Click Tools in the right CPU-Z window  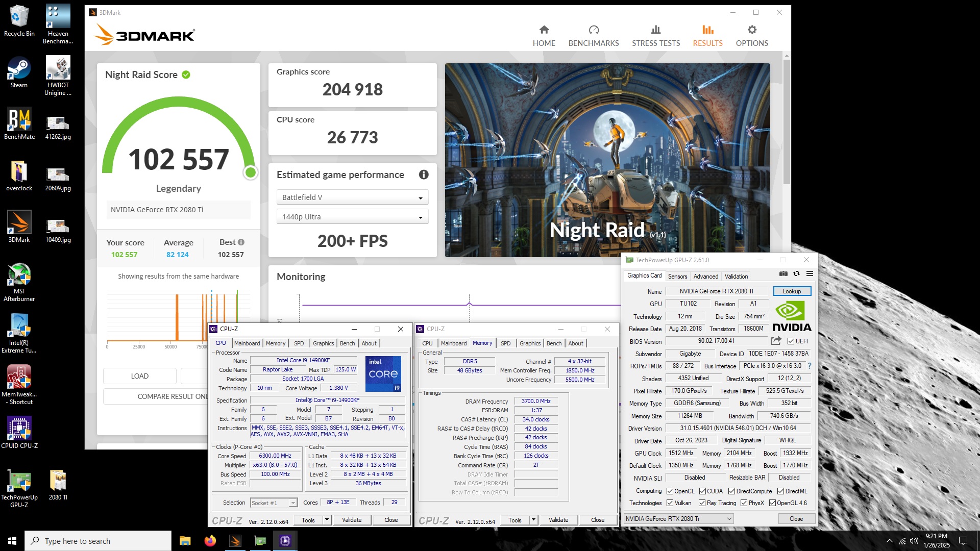point(515,520)
